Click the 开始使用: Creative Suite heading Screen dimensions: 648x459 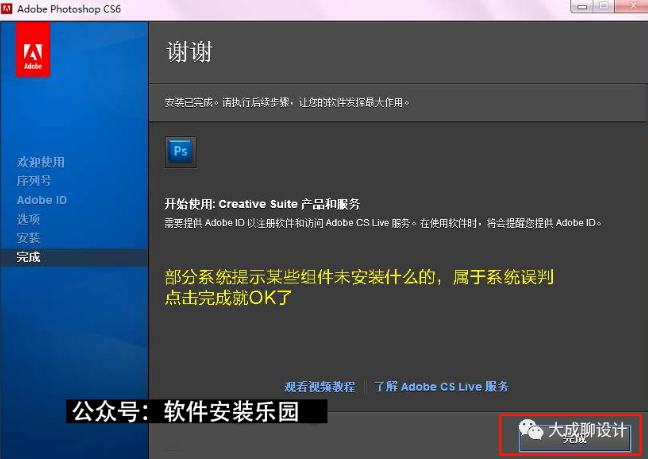[x=262, y=203]
